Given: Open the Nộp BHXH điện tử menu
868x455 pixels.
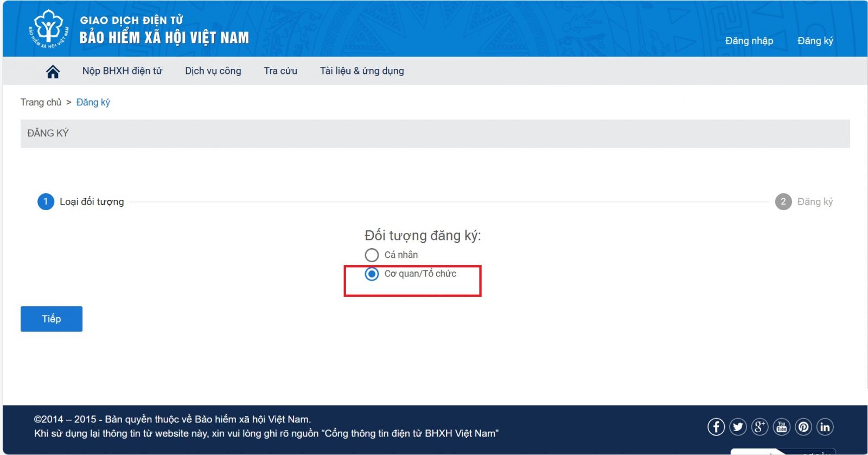Looking at the screenshot, I should [122, 71].
